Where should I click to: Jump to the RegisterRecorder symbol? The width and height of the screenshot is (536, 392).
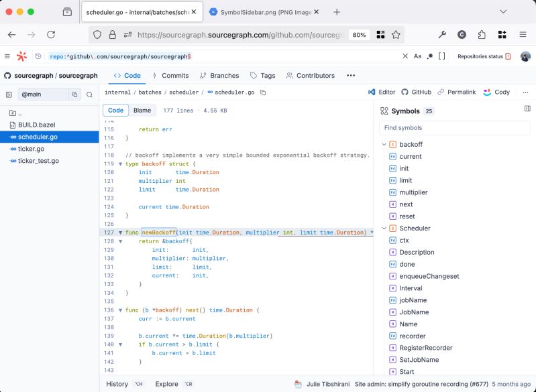pyautogui.click(x=426, y=348)
